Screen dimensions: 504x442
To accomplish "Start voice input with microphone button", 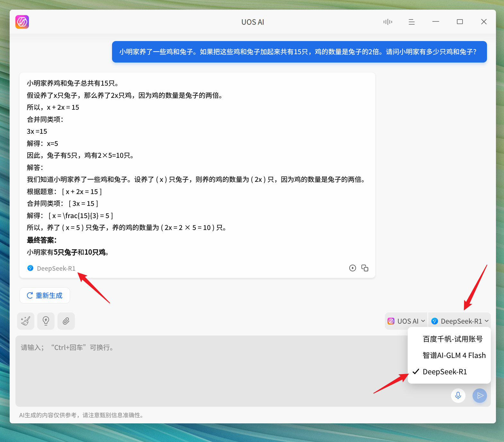I will tap(458, 395).
